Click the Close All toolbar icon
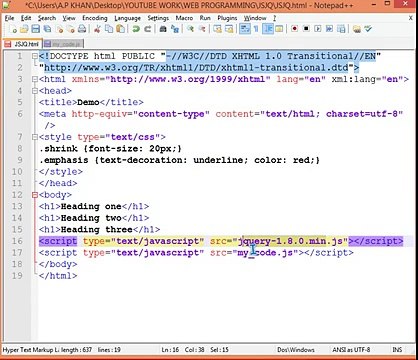The height and width of the screenshot is (360, 418). click(71, 29)
